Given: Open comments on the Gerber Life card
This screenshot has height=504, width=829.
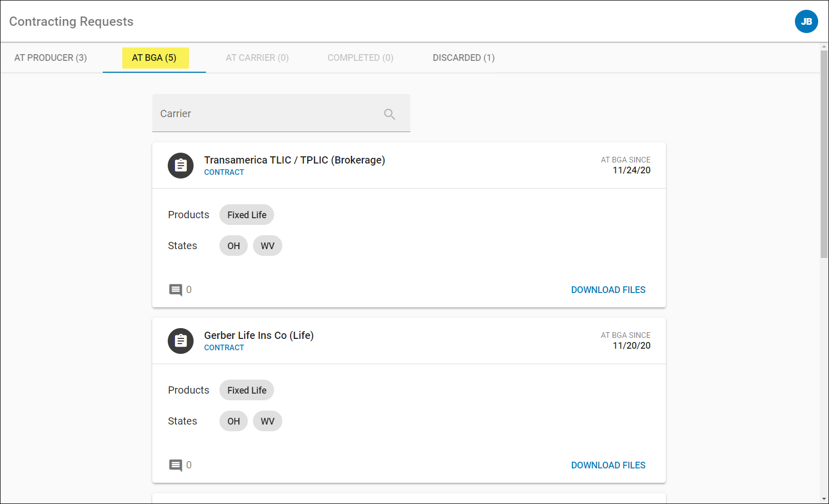Looking at the screenshot, I should 176,465.
